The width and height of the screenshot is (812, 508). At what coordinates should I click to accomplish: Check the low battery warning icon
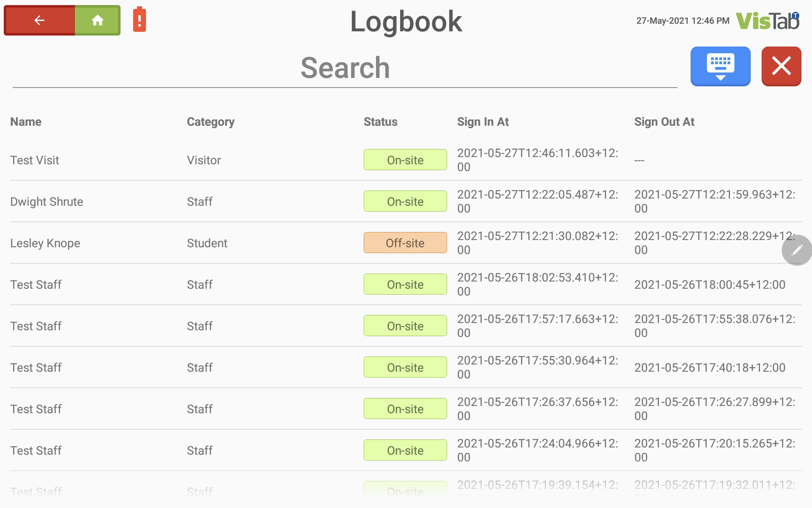(x=139, y=19)
